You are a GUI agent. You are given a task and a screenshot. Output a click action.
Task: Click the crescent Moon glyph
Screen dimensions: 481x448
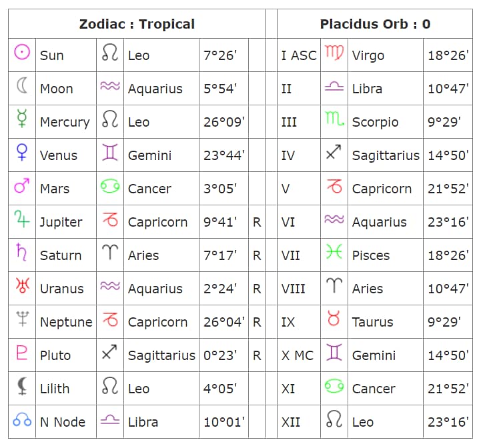pyautogui.click(x=22, y=87)
